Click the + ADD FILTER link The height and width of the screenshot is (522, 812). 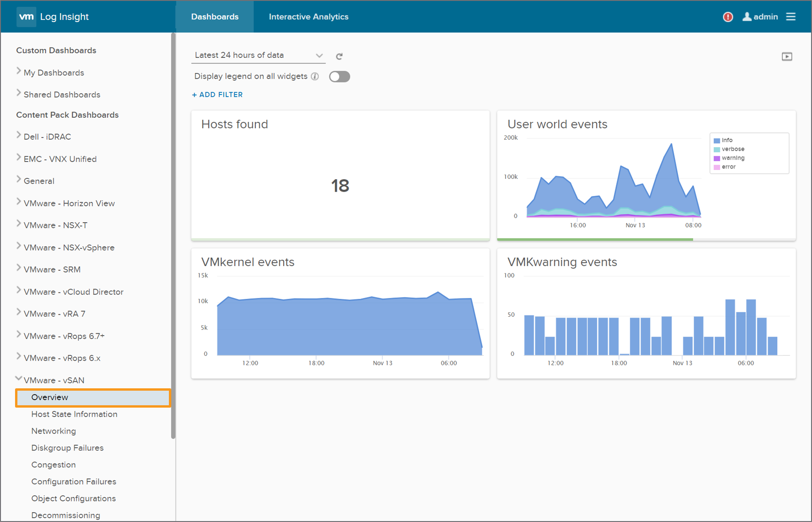click(x=217, y=95)
